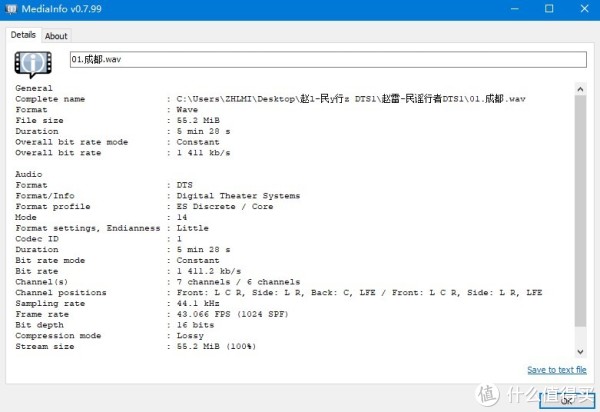600x412 pixels.
Task: Minimize the MediaInfo window
Action: (515, 9)
